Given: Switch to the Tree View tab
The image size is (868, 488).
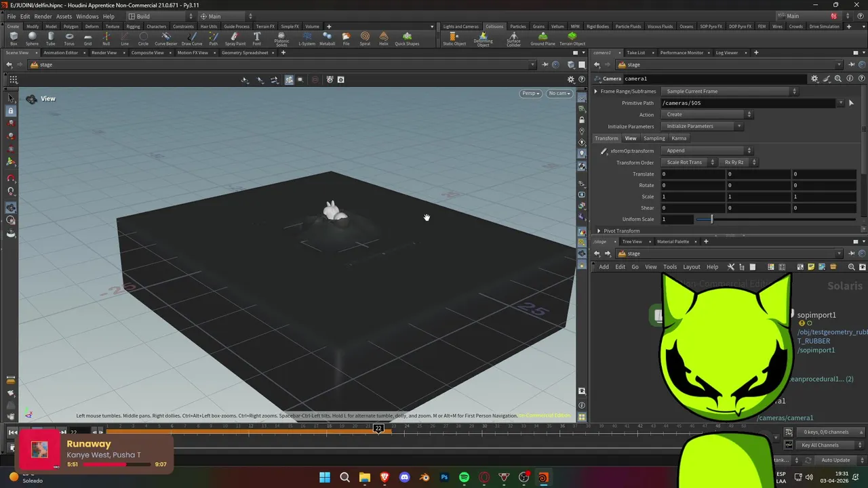Looking at the screenshot, I should click(x=632, y=242).
